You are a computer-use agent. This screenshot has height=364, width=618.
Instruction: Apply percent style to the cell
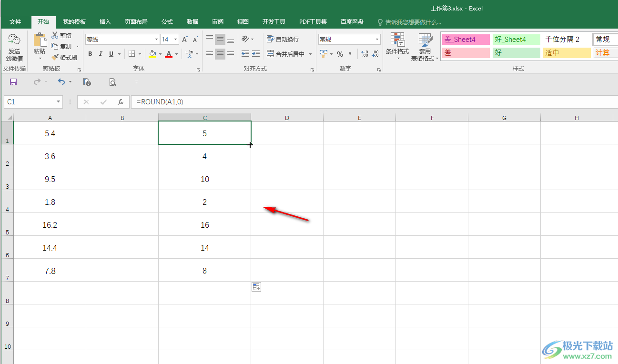coord(340,54)
